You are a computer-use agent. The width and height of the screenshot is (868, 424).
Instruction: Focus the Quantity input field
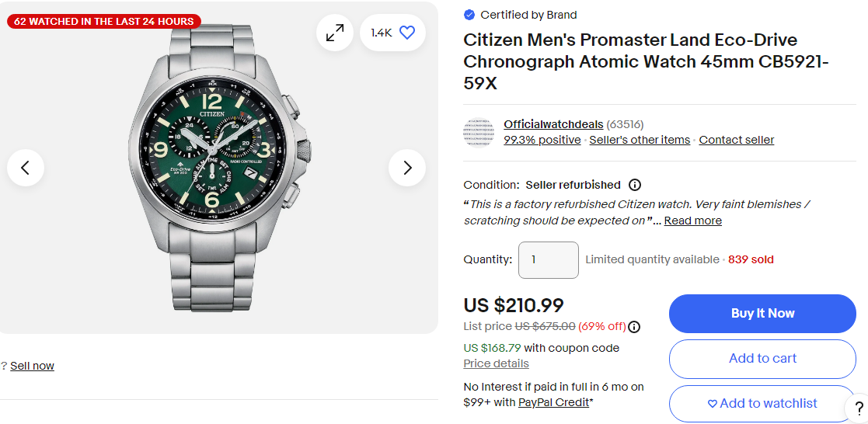548,259
